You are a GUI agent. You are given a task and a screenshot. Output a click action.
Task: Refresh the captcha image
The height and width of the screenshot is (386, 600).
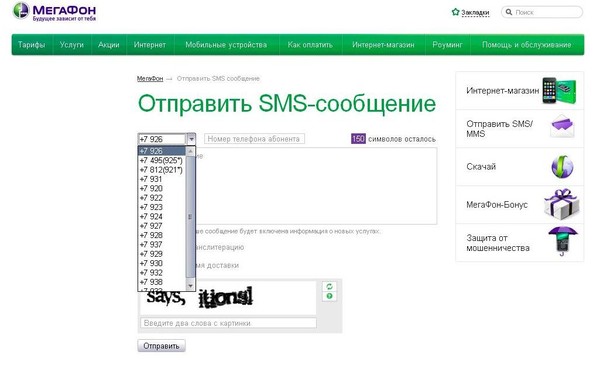[329, 286]
